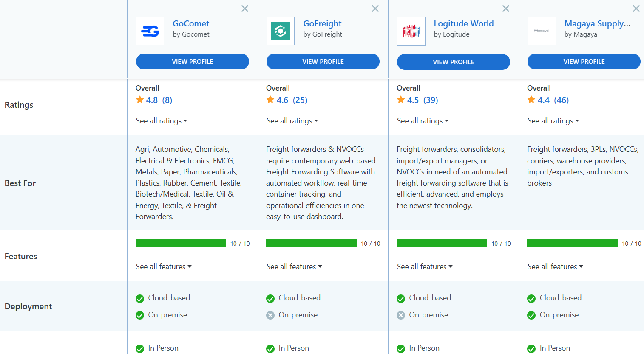The image size is (644, 354).
Task: Click 'by Logitude' vendor text
Action: [451, 34]
